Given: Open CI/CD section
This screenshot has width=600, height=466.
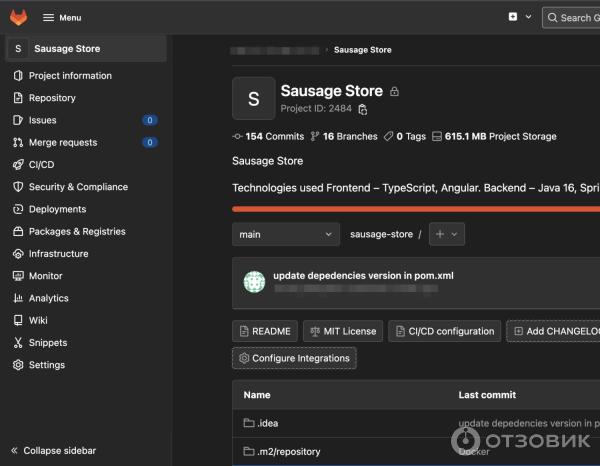Looking at the screenshot, I should [x=41, y=165].
